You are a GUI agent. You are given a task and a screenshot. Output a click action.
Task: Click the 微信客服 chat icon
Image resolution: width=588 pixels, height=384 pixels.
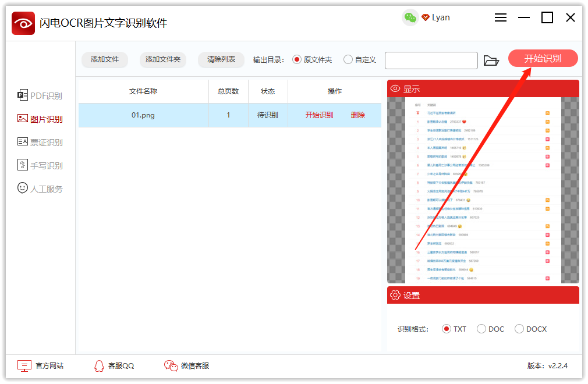(171, 366)
